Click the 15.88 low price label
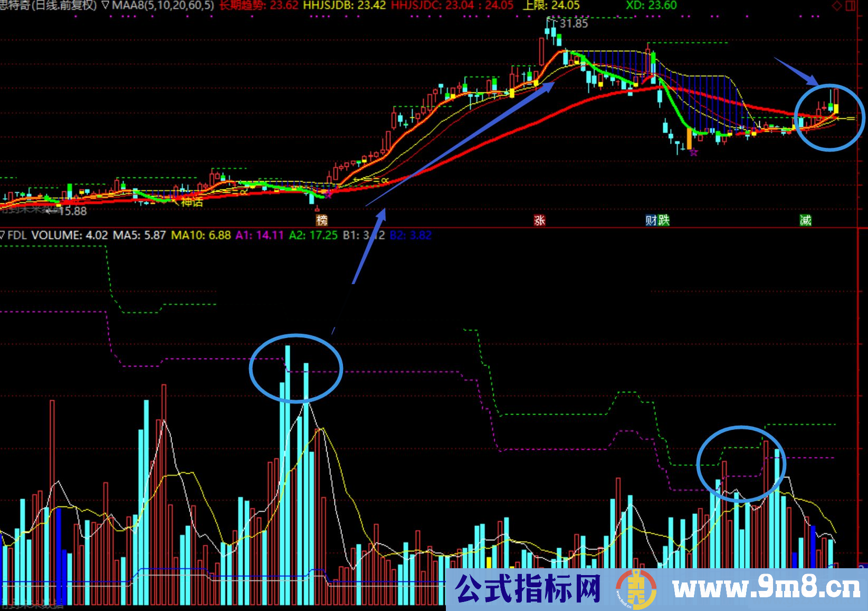The height and width of the screenshot is (611, 868). tap(73, 211)
